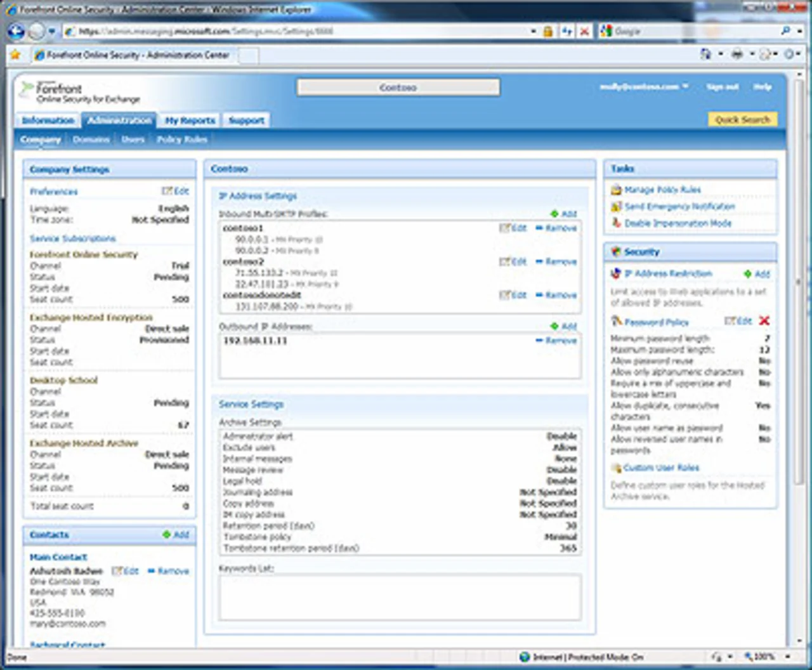Click the red X beside Password Policy
This screenshot has width=812, height=670.
(764, 321)
